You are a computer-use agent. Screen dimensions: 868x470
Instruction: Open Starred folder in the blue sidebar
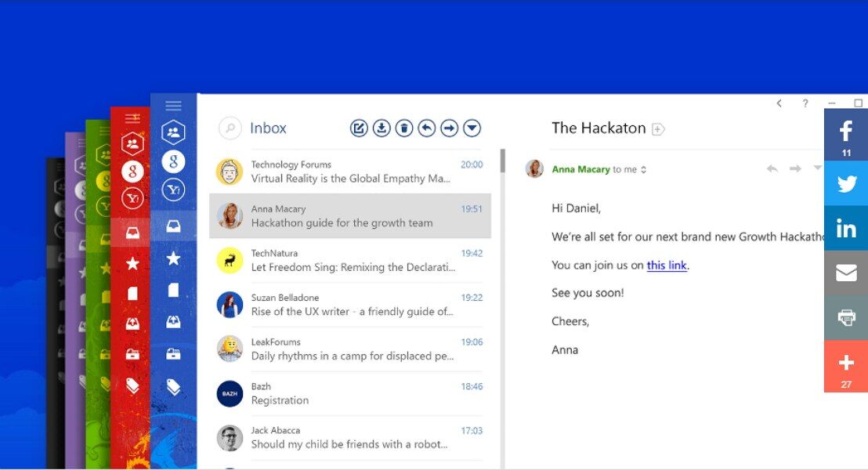pyautogui.click(x=173, y=258)
